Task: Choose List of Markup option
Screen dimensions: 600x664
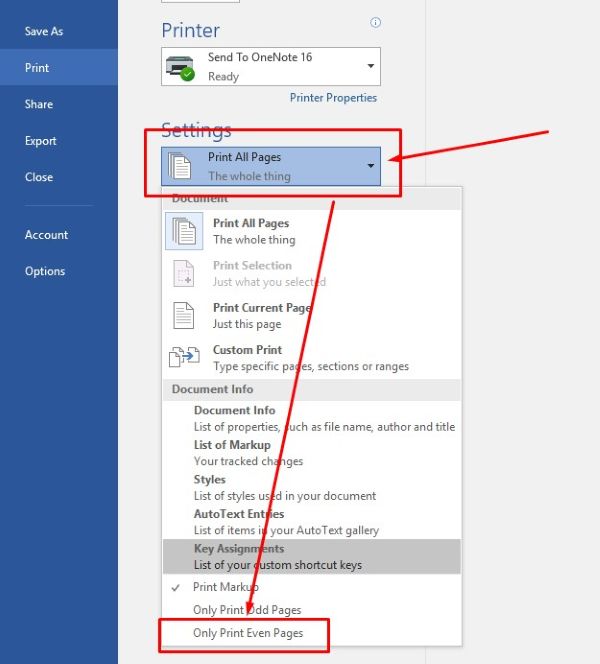Action: point(312,453)
